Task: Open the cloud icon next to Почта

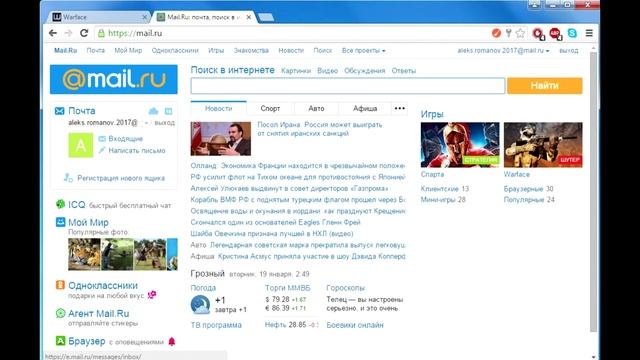Action: (153, 111)
